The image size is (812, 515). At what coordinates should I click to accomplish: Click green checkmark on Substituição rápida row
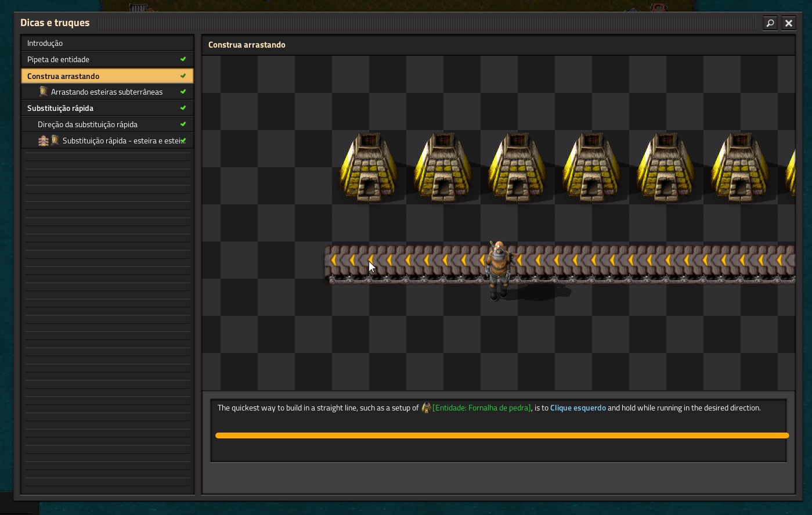[183, 108]
